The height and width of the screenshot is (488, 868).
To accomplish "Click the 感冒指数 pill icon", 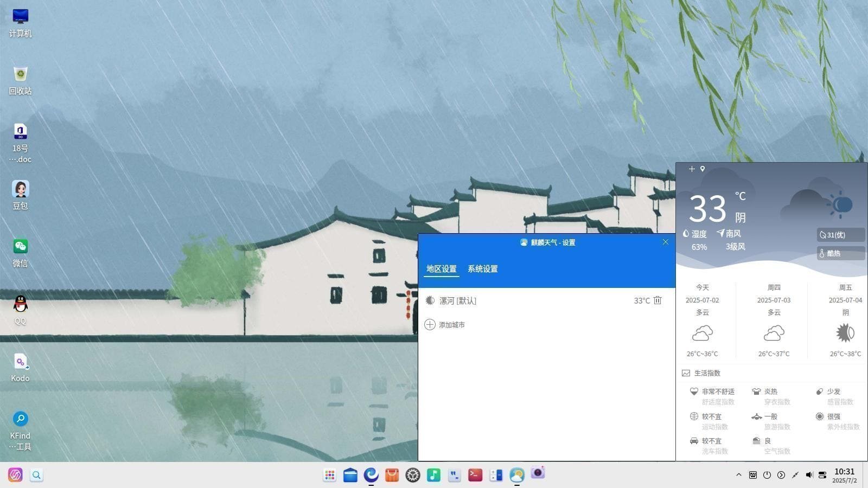I will pyautogui.click(x=819, y=391).
